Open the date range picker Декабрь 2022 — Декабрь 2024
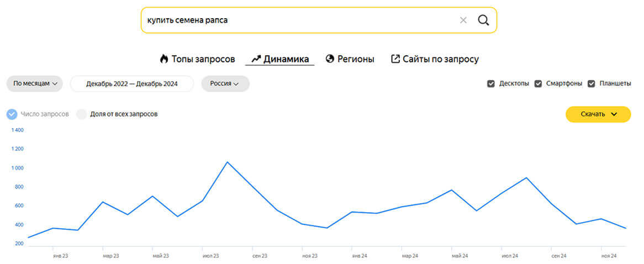Viewport: 644px width, 264px height. 132,84
